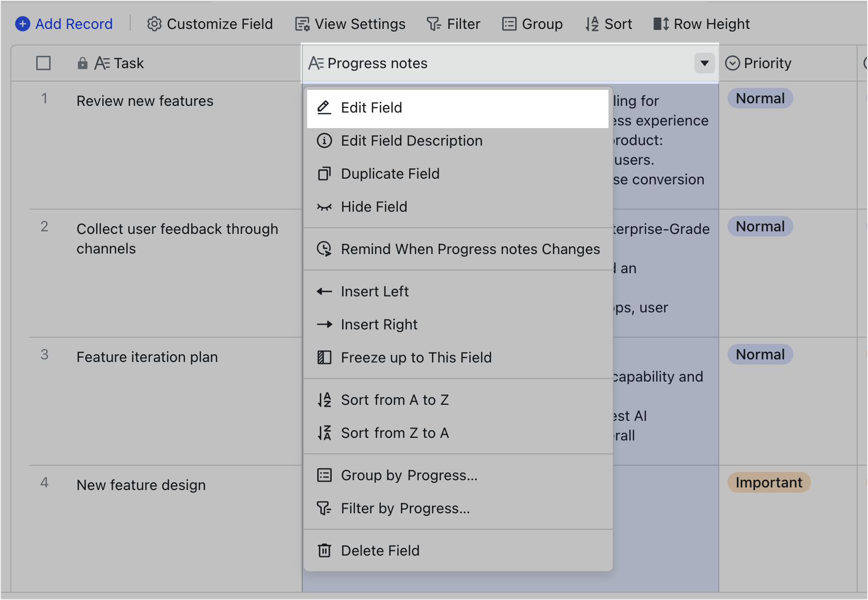Select the Freeze up to This Field icon

pos(324,357)
